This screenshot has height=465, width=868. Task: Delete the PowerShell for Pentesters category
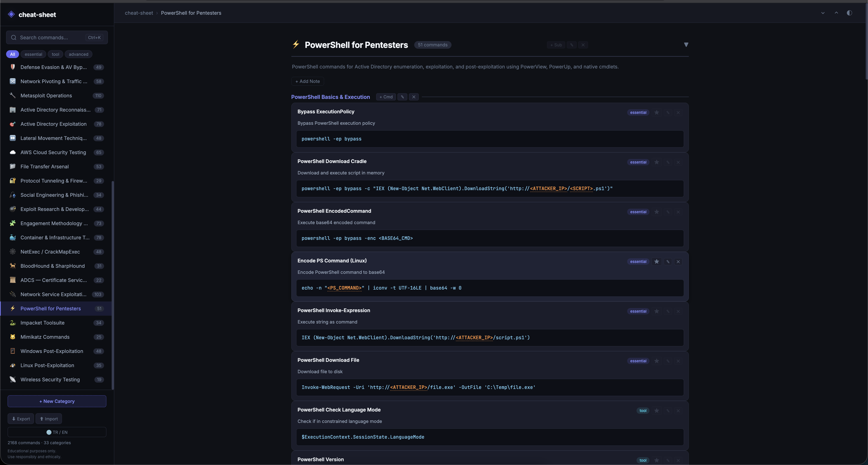[583, 45]
